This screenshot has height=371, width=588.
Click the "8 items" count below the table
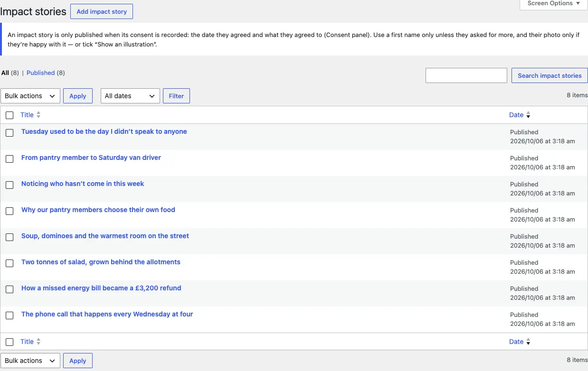pos(577,360)
